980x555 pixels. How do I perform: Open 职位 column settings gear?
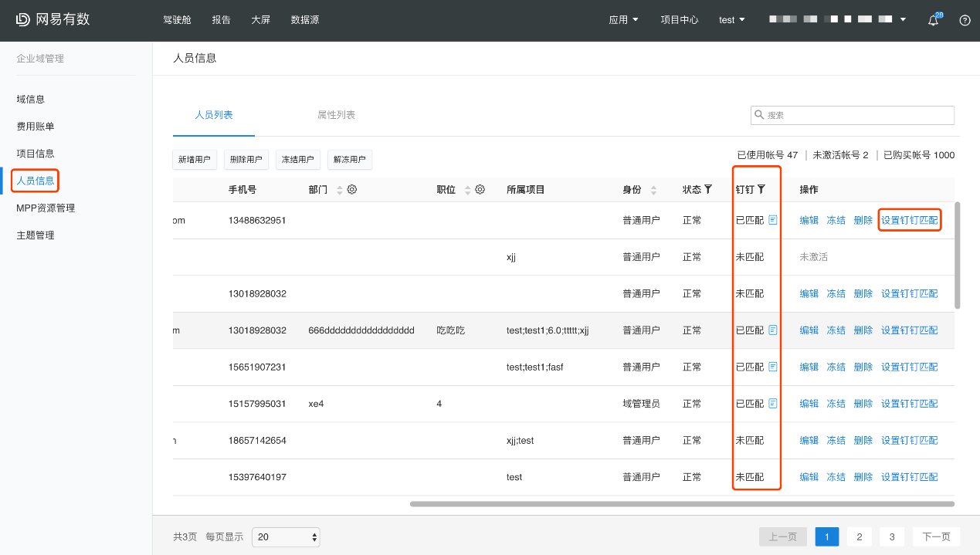(x=480, y=189)
